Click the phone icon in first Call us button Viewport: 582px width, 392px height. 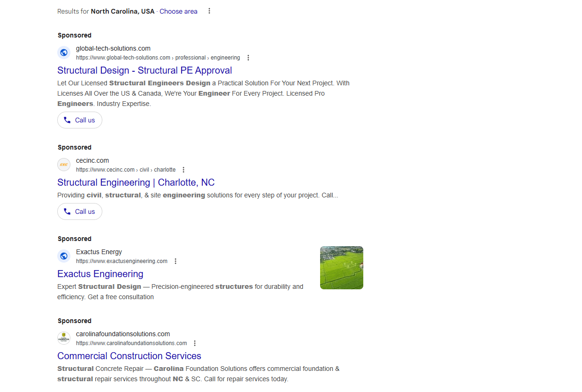pos(67,120)
